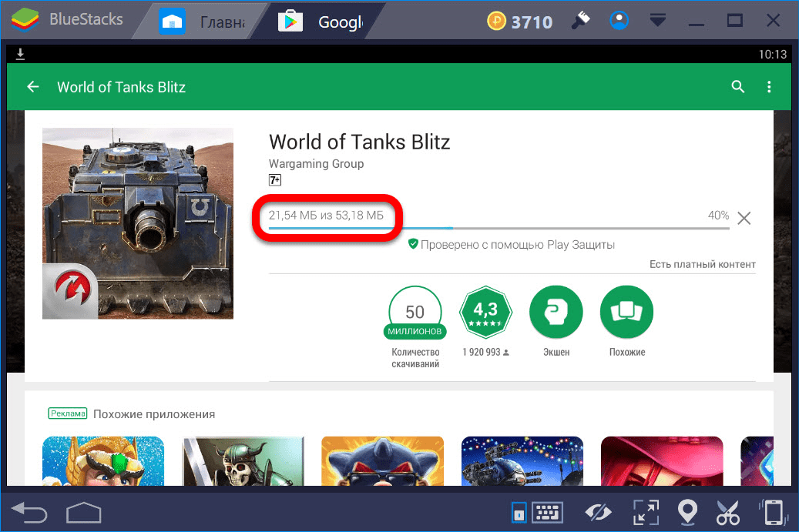Image resolution: width=799 pixels, height=532 pixels.
Task: Toggle the device rotate icon
Action: coord(773,512)
